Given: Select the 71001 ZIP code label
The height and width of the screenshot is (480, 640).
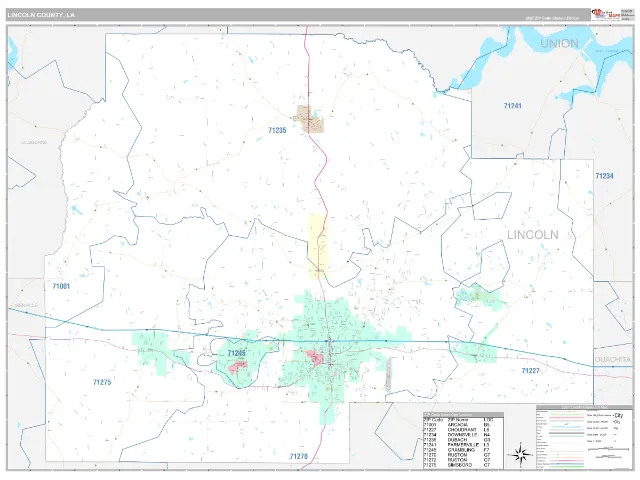Looking at the screenshot, I should 61,286.
